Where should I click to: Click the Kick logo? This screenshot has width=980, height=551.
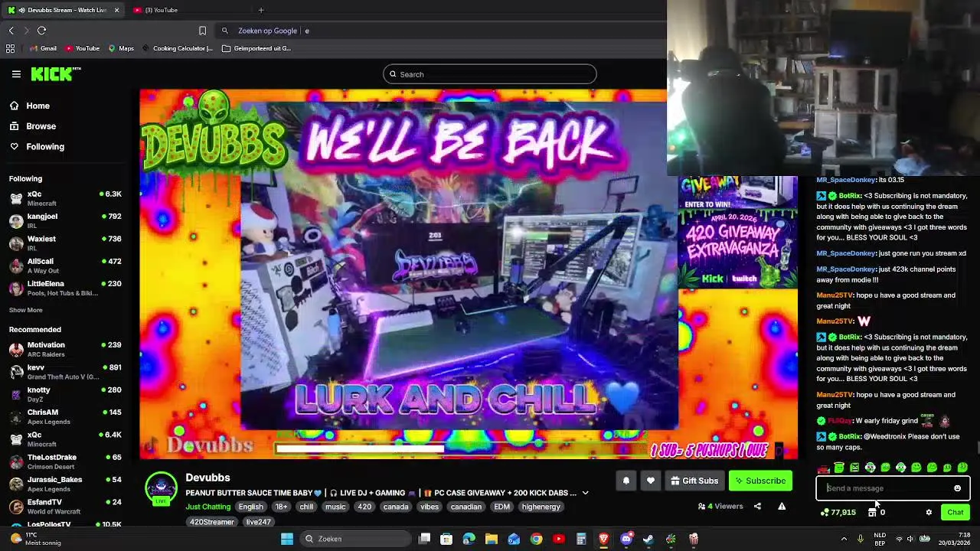55,74
